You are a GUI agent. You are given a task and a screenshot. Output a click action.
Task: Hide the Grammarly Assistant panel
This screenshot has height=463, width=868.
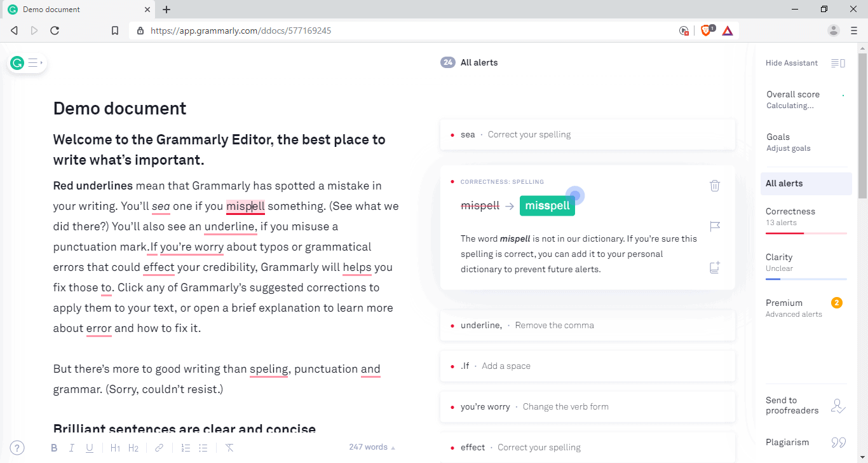[792, 62]
